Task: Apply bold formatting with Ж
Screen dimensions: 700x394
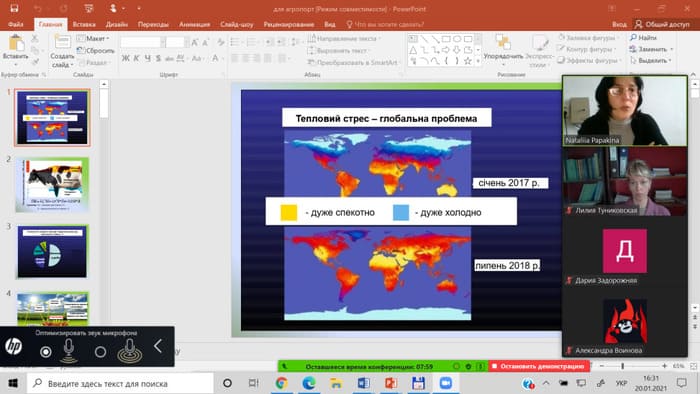Action: [x=125, y=58]
